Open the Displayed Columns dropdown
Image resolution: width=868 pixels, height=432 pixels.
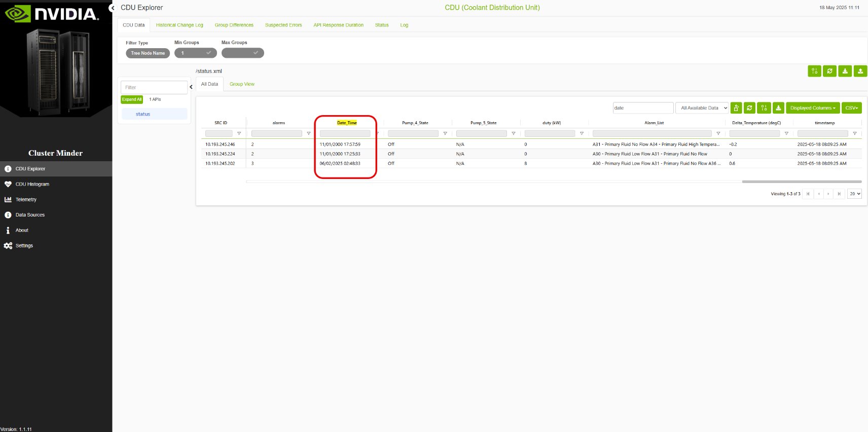[813, 108]
